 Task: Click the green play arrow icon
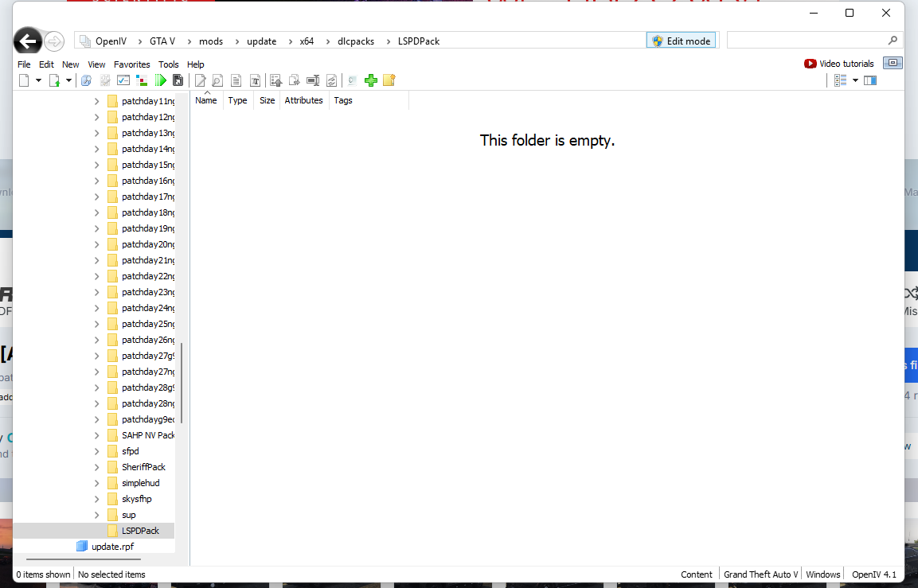click(x=160, y=80)
